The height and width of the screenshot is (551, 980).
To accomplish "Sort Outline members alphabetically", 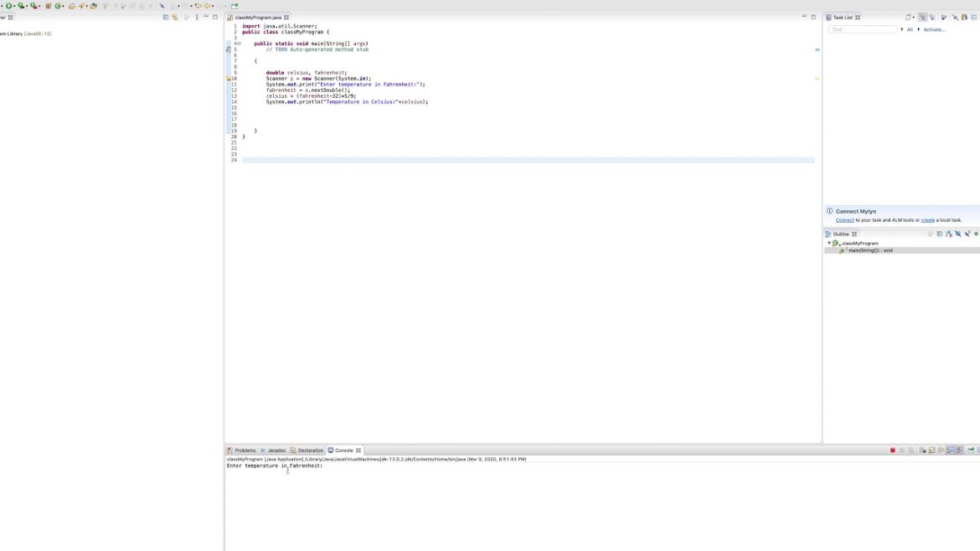I will click(x=939, y=234).
